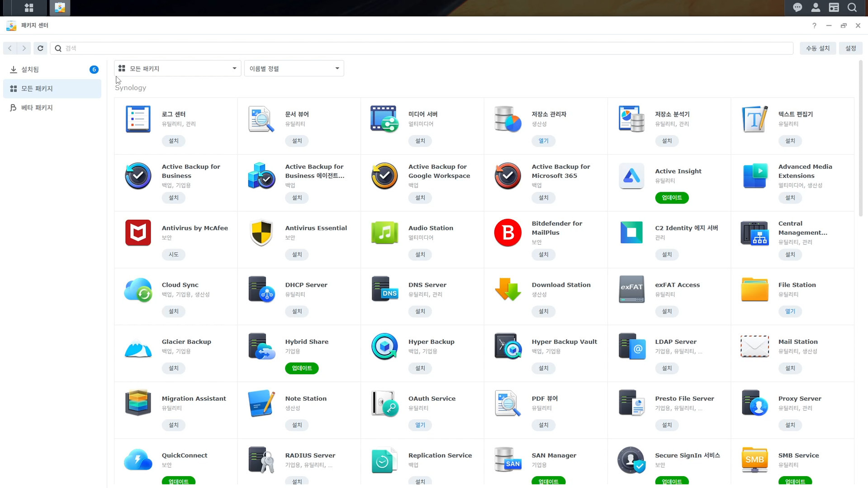Open the exFAT Access icon
Viewport: 868px width, 488px height.
(631, 289)
